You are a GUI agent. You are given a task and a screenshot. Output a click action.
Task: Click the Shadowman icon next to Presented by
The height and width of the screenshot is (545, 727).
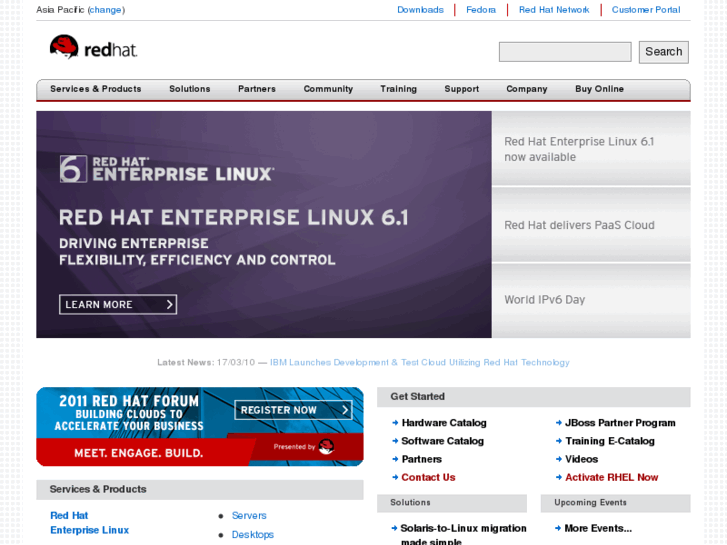click(x=326, y=447)
